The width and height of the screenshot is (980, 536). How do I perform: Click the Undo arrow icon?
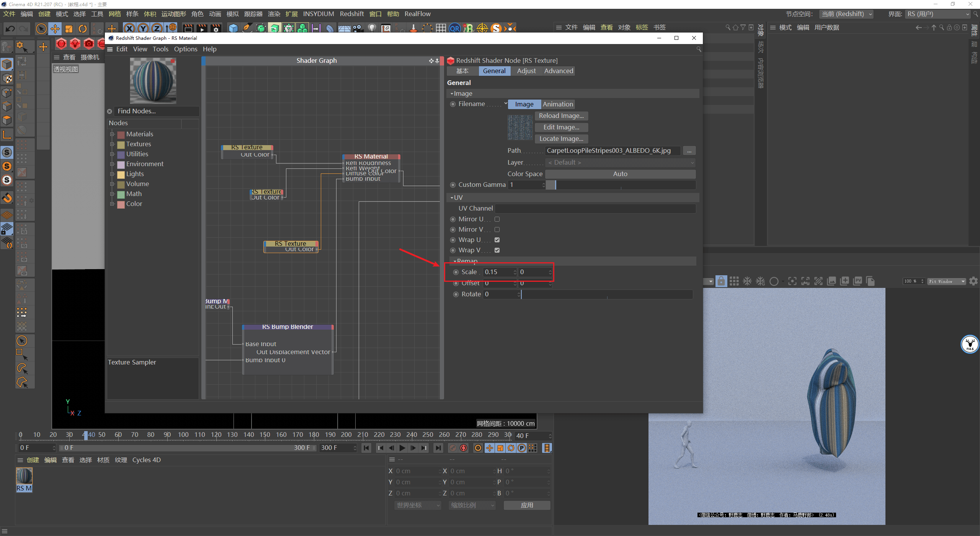[x=10, y=28]
